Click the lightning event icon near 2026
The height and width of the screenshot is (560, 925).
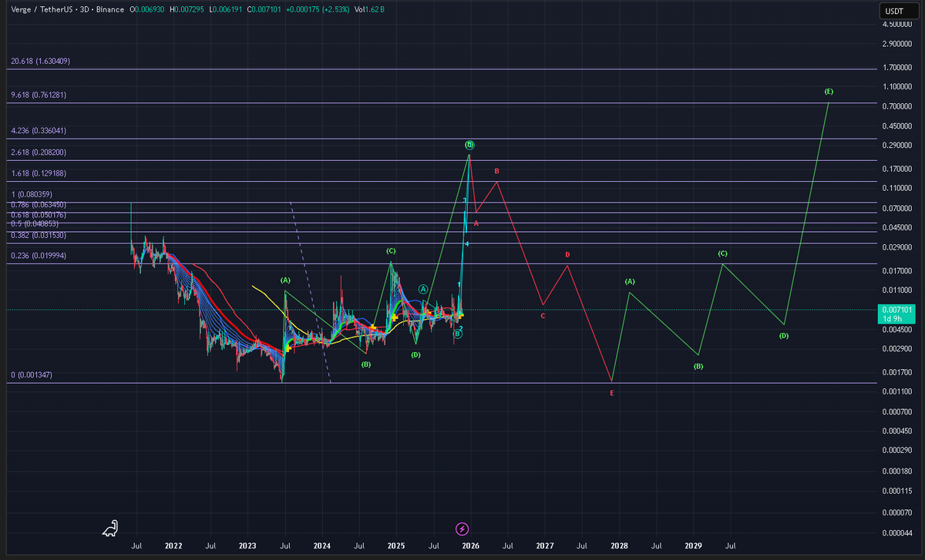tap(462, 528)
